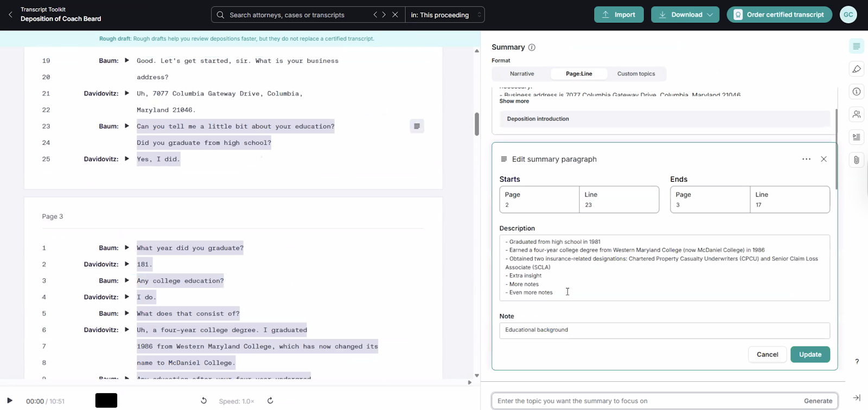The image size is (868, 410).
Task: Click the Speed 1.0x playback control
Action: coord(237,401)
